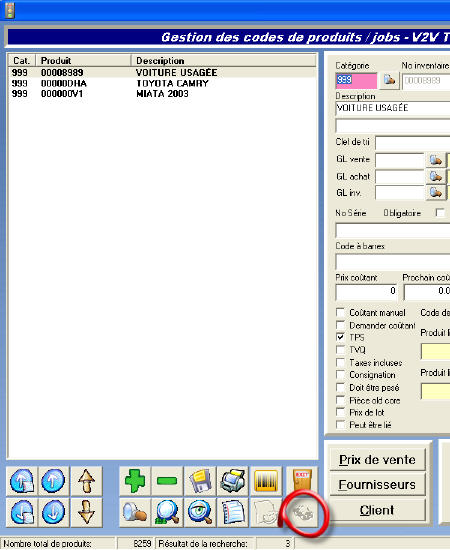Open the GL vente lookup button
This screenshot has height=550, width=450.
(435, 160)
